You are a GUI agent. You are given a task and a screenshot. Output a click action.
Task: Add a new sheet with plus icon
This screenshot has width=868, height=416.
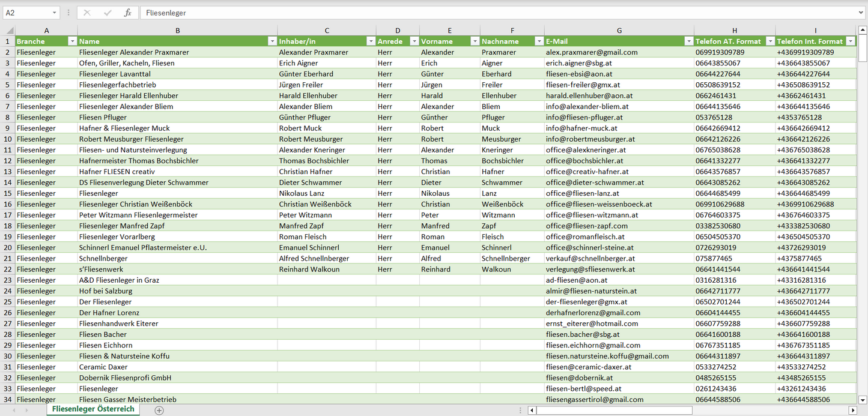point(159,410)
